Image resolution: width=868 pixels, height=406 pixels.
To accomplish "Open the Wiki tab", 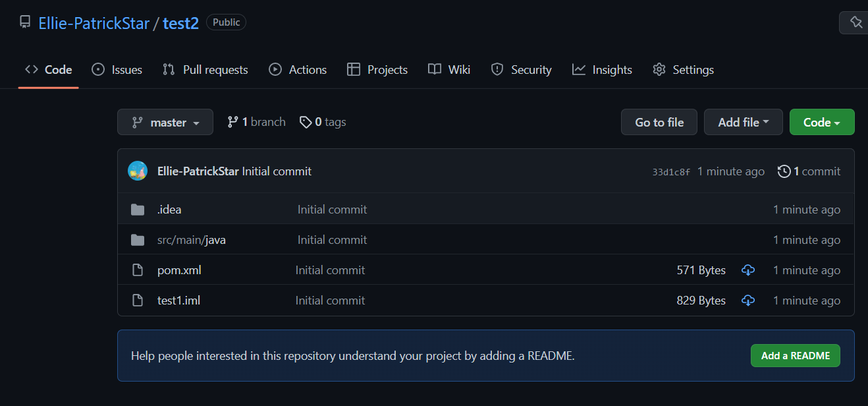I will 449,69.
